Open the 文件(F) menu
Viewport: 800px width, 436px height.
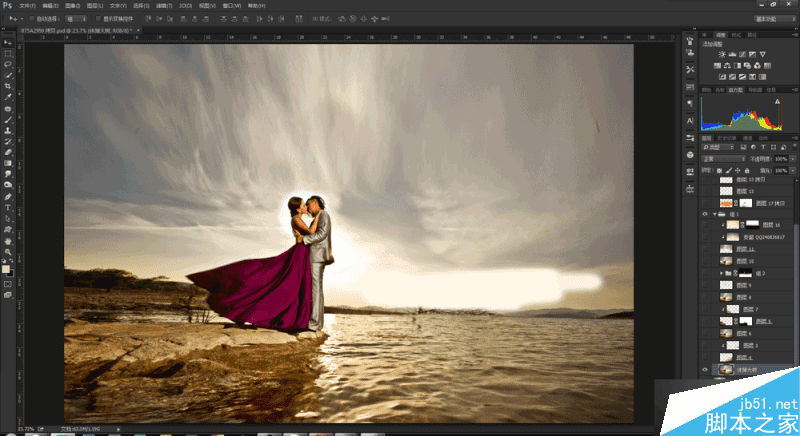point(28,6)
